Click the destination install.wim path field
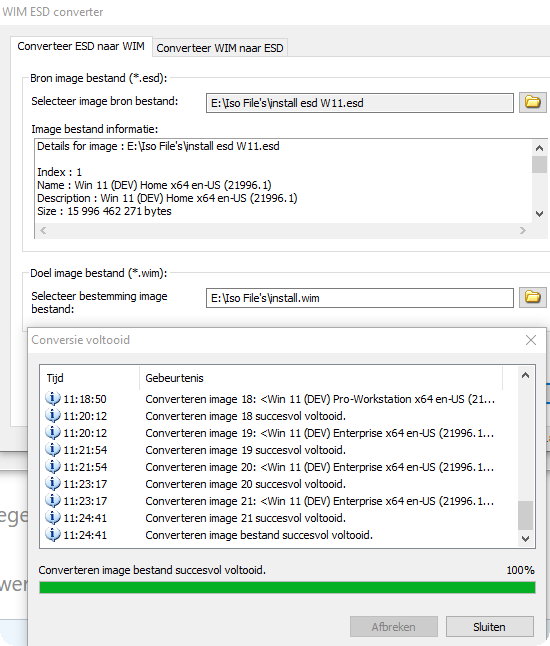Image resolution: width=550 pixels, height=646 pixels. pyautogui.click(x=360, y=298)
